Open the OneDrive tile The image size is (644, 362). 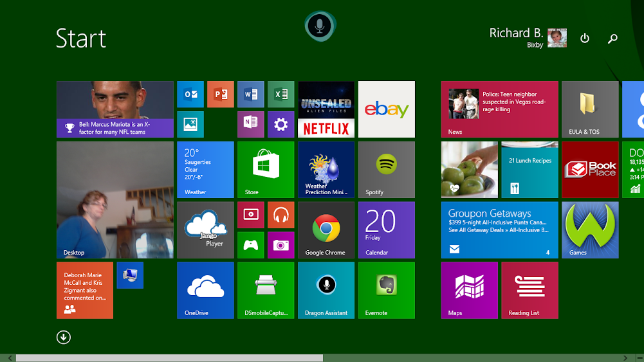(x=205, y=290)
